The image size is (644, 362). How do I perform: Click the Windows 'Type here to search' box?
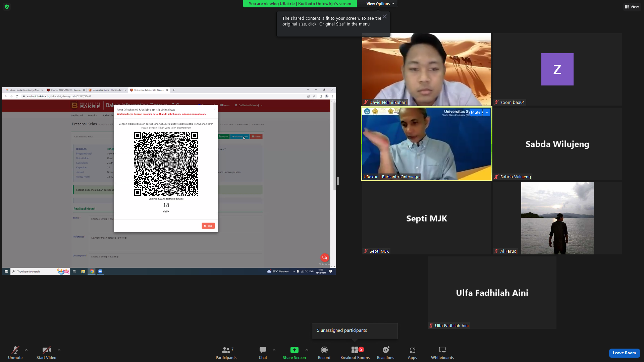(40, 271)
